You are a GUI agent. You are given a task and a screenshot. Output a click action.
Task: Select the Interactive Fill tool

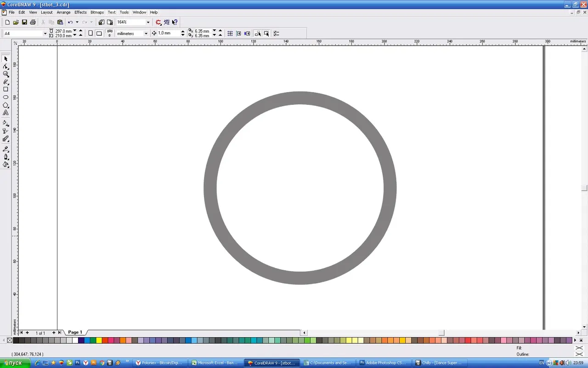tap(6, 123)
